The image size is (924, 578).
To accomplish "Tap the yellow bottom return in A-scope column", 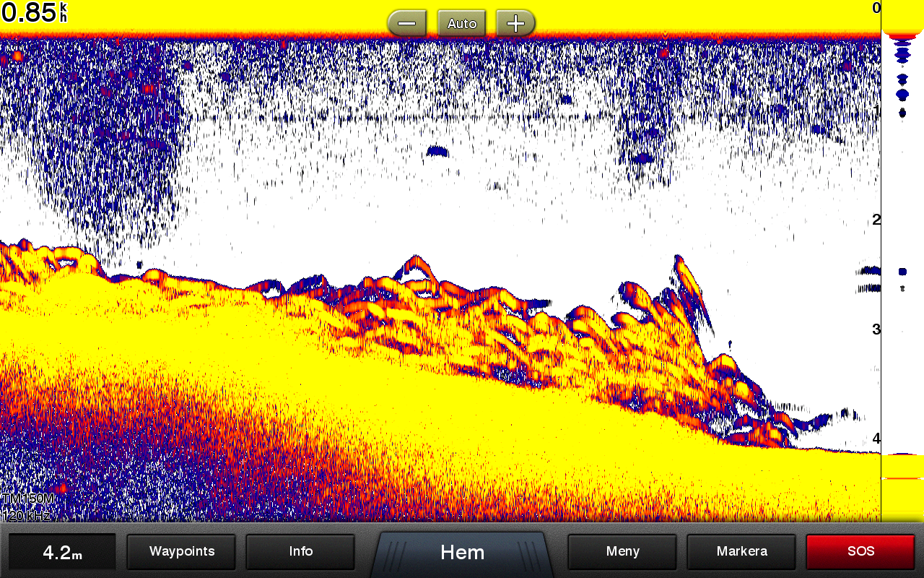I will pyautogui.click(x=902, y=466).
